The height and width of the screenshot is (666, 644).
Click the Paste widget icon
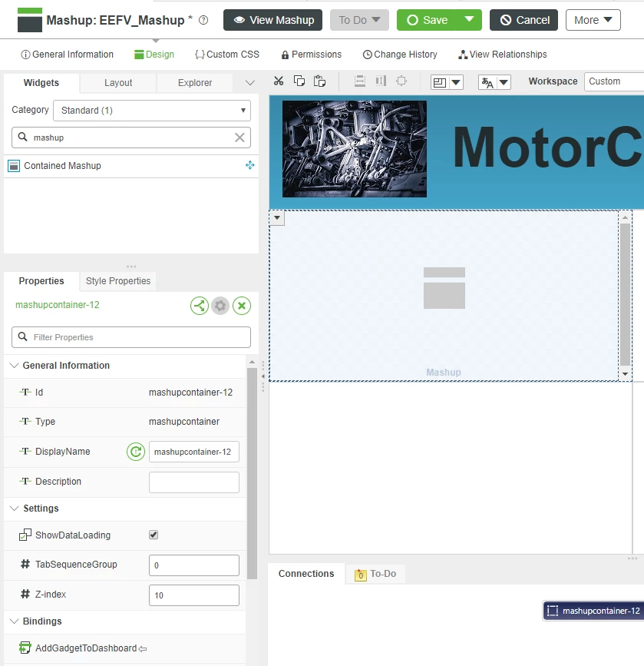[319, 80]
